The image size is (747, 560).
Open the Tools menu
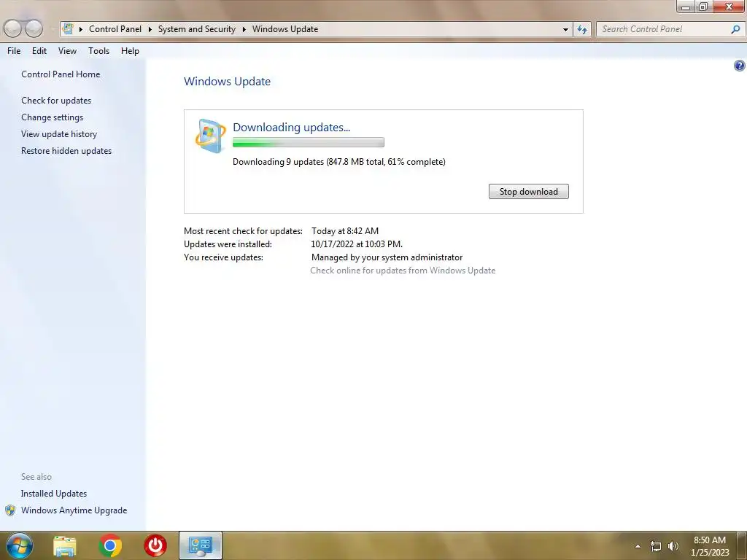[98, 51]
